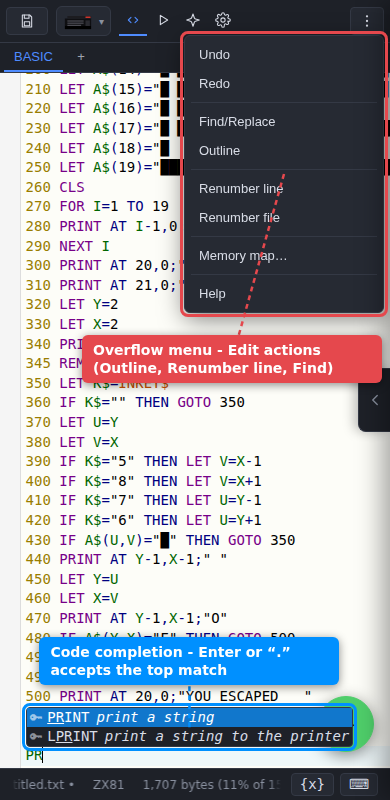Switch to the code editor view

(x=133, y=20)
